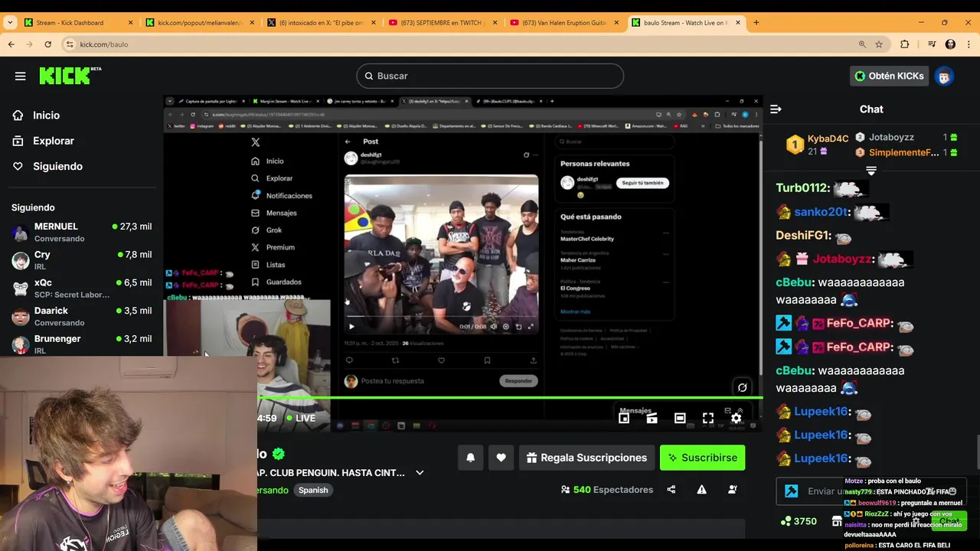This screenshot has width=980, height=551.
Task: Share the stream via share icon
Action: pos(671,490)
